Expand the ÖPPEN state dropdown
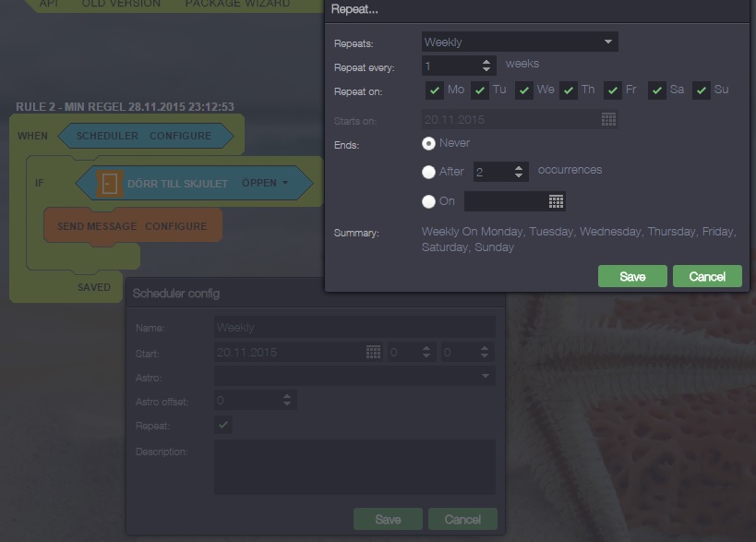Image resolution: width=756 pixels, height=542 pixels. 265,183
